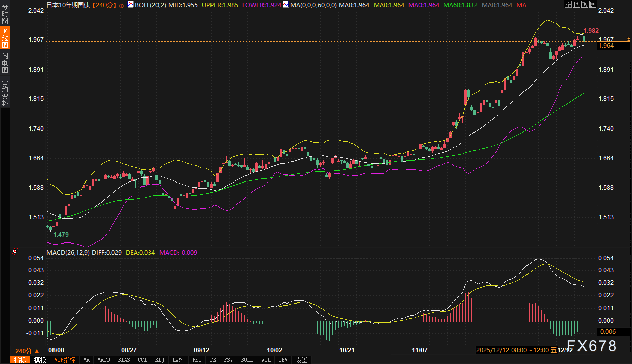The width and height of the screenshot is (632, 364).
Task: Switch to the 模板 tab
Action: tap(40, 360)
